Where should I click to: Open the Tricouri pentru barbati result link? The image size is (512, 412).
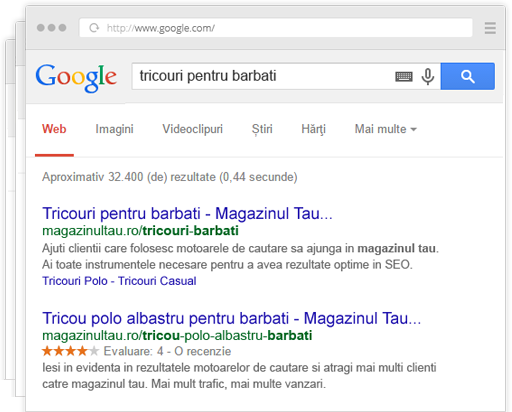[x=187, y=213]
